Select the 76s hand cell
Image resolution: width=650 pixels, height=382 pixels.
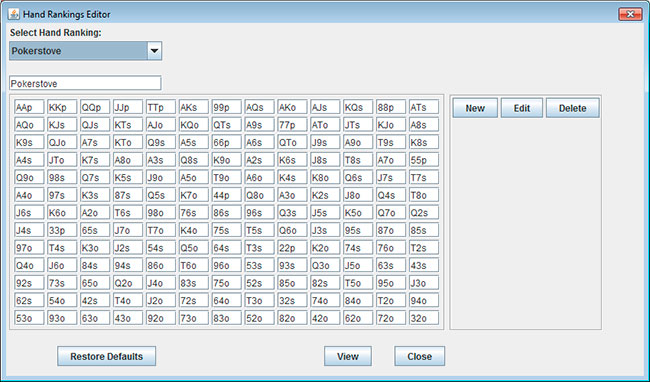tap(194, 213)
